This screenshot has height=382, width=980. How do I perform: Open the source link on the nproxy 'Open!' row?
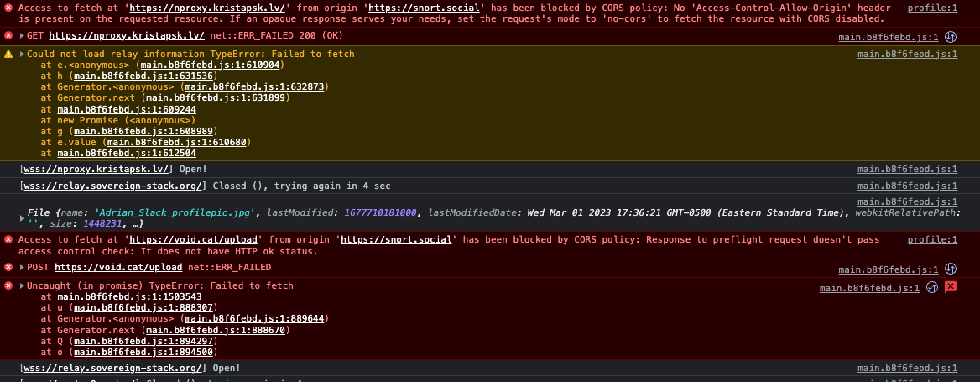coord(908,169)
